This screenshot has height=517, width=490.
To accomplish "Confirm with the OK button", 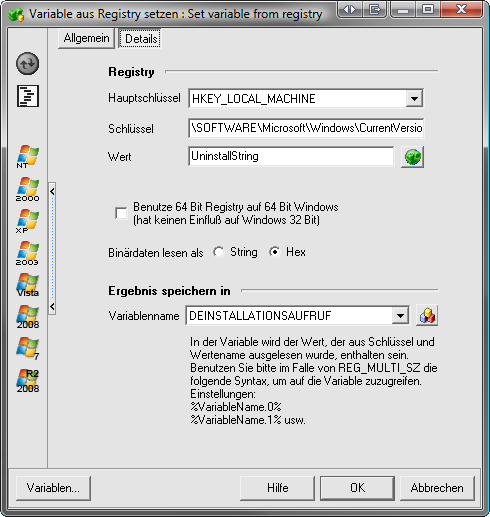I will (x=357, y=488).
